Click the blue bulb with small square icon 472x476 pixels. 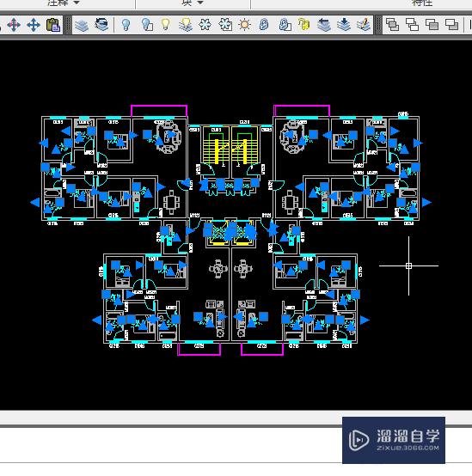pyautogui.click(x=147, y=25)
